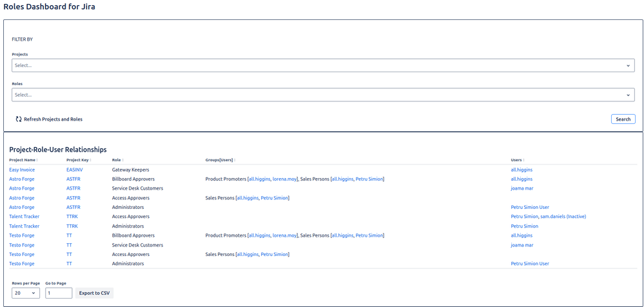Open TTRK key in Access Approvers row
This screenshot has width=644, height=307.
pyautogui.click(x=72, y=216)
